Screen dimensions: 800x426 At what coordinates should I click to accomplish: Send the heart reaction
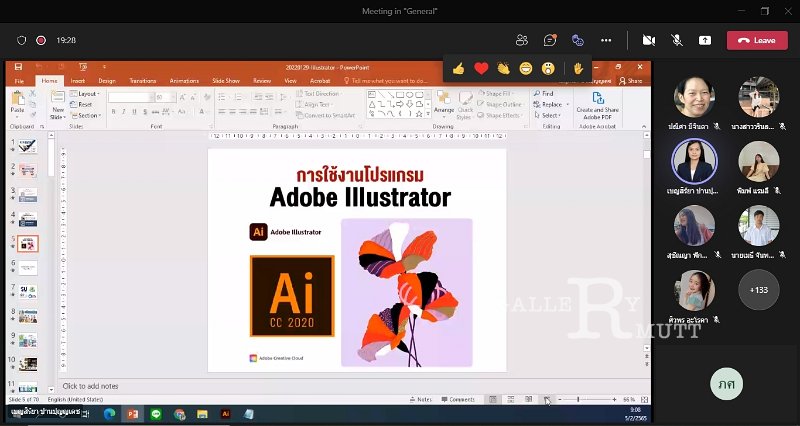(481, 69)
